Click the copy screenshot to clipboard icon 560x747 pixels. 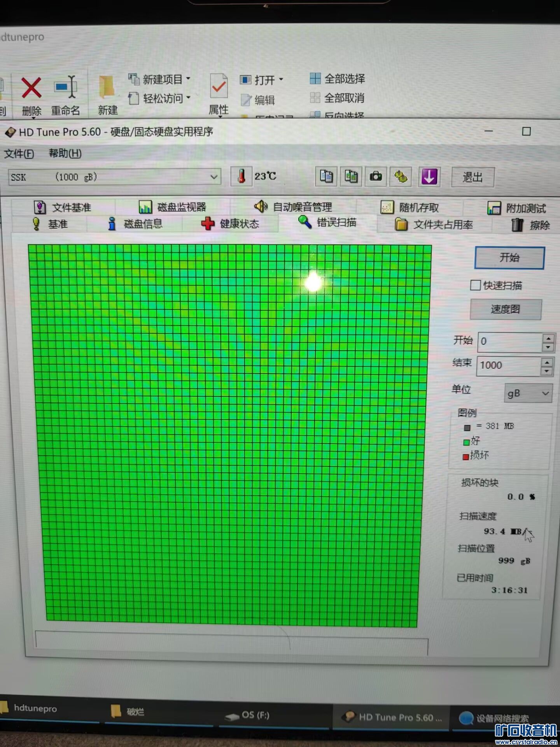coord(351,177)
